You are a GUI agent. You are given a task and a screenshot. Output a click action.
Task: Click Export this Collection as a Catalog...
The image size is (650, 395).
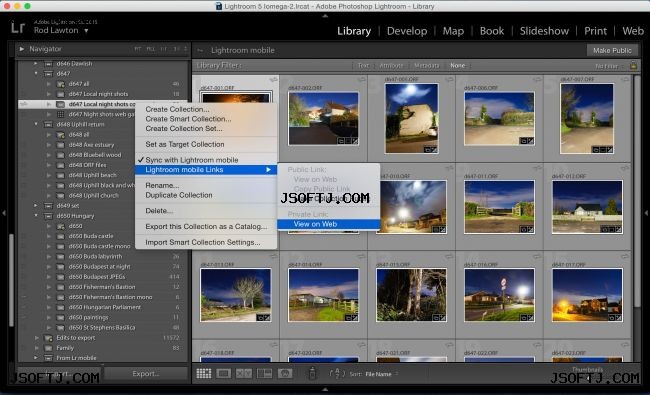206,226
